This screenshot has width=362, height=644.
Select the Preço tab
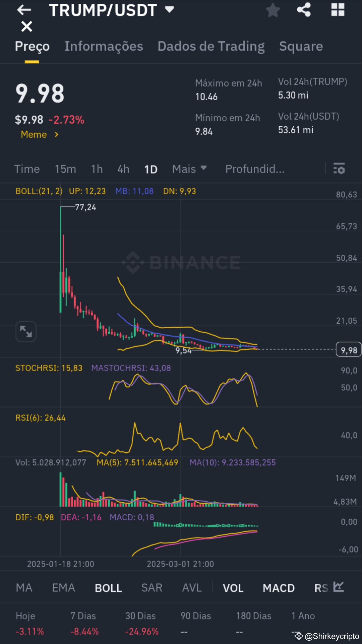(x=32, y=46)
